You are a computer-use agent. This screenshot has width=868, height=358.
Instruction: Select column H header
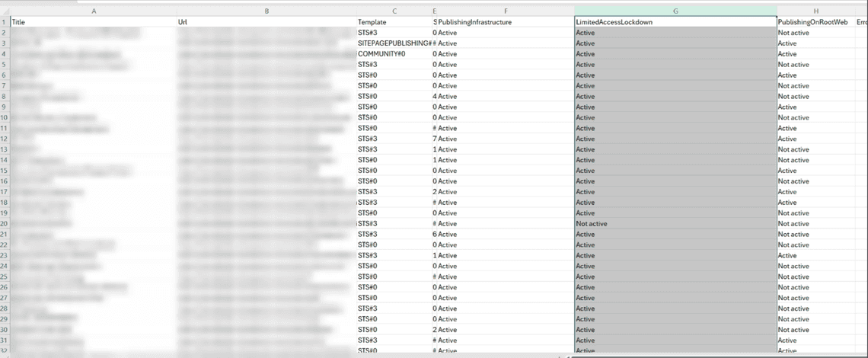[x=816, y=11]
